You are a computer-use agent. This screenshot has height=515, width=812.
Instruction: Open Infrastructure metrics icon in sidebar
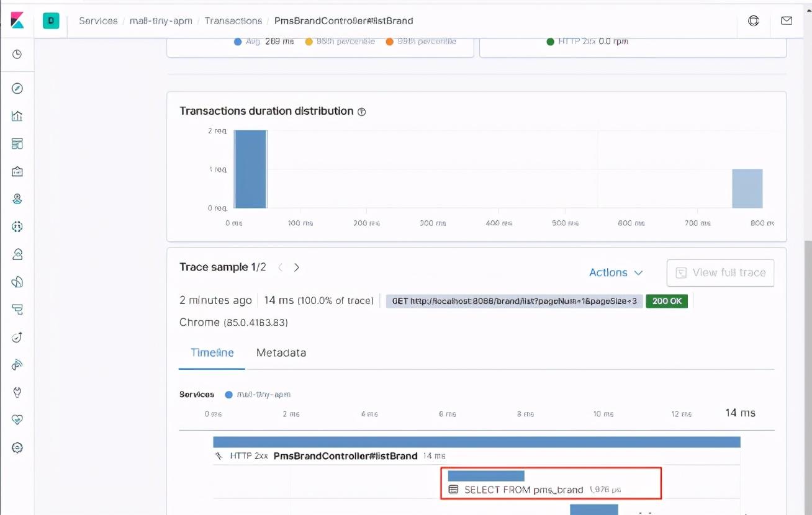pos(17,254)
